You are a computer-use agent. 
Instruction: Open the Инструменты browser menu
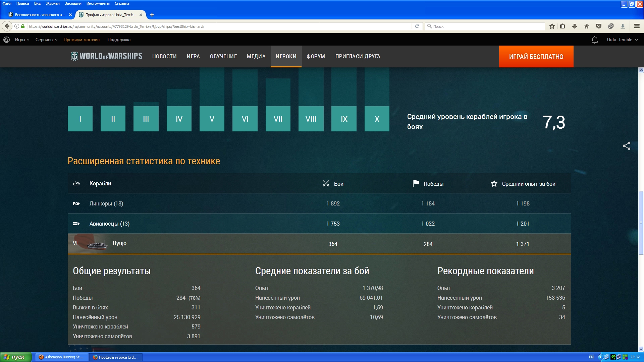coord(98,3)
